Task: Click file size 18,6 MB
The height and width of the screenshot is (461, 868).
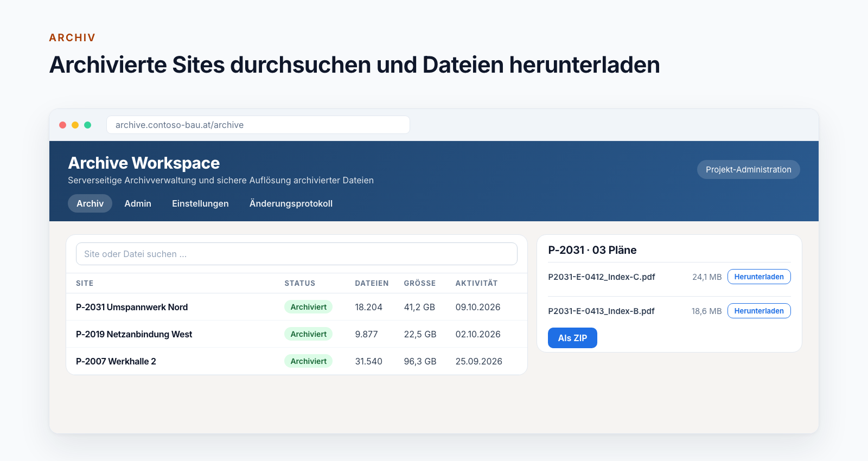Action: tap(706, 311)
